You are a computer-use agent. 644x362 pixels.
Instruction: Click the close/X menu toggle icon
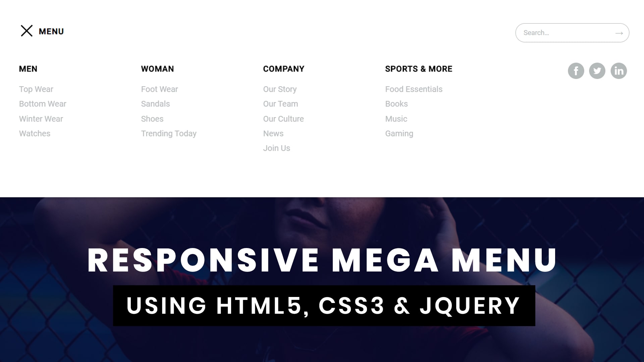click(26, 31)
